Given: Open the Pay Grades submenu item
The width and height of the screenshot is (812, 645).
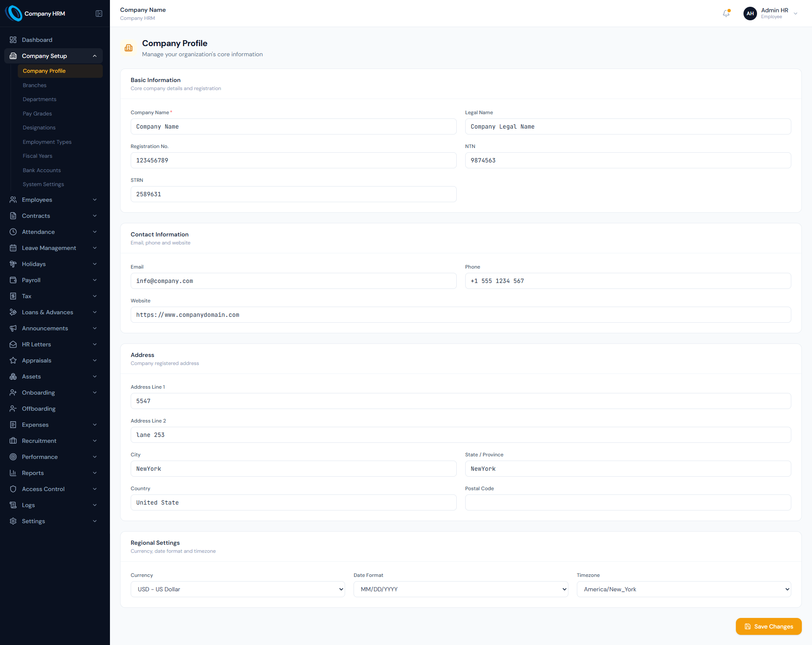Looking at the screenshot, I should tap(60, 113).
